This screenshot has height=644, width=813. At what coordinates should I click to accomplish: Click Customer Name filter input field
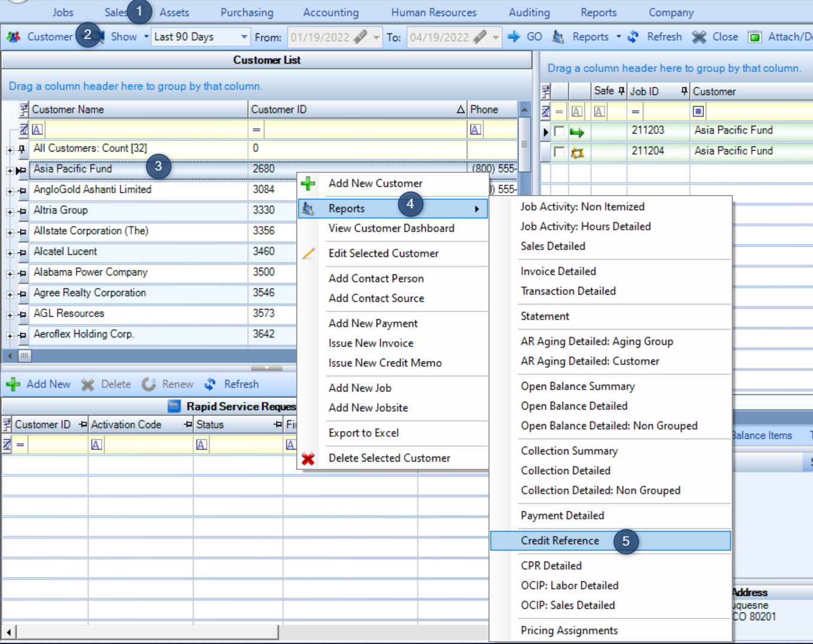point(145,130)
